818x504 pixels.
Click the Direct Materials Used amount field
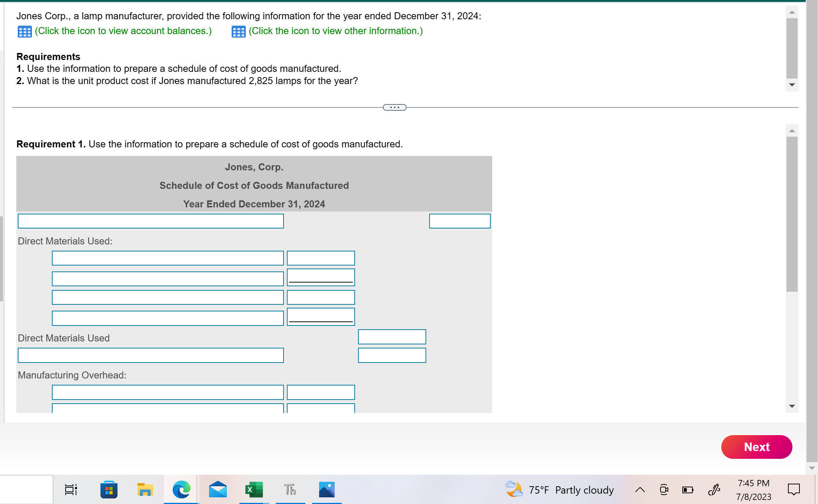click(x=392, y=337)
